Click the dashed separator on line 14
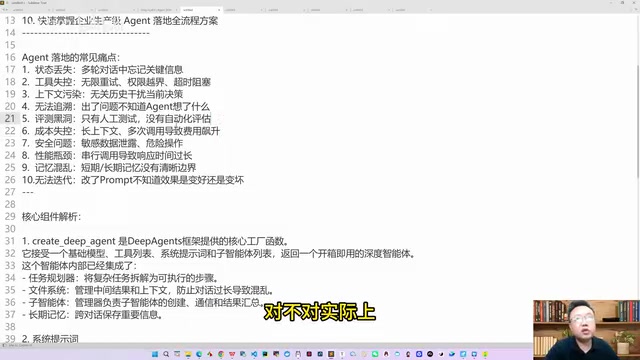The width and height of the screenshot is (640, 360). [x=86, y=33]
